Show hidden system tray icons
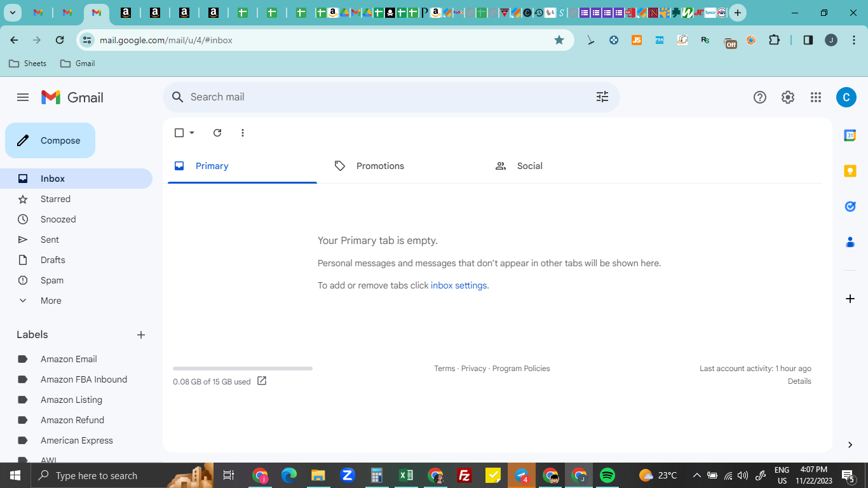Image resolution: width=868 pixels, height=488 pixels. (x=696, y=475)
